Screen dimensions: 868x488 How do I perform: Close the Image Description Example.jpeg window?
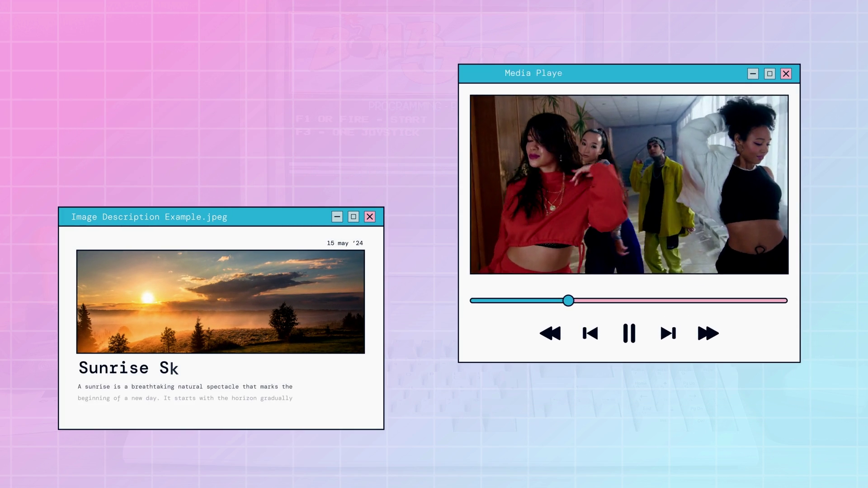point(370,217)
